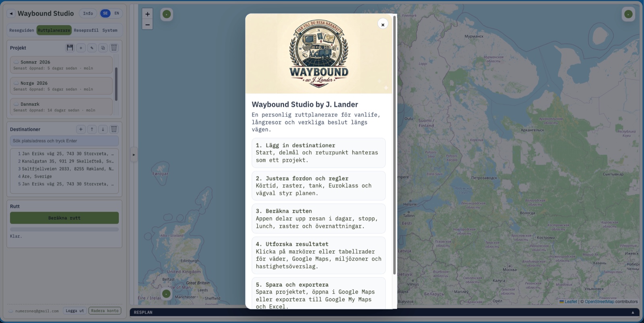Remove the destination with the Destinationer trash icon
644x323 pixels.
click(x=114, y=129)
